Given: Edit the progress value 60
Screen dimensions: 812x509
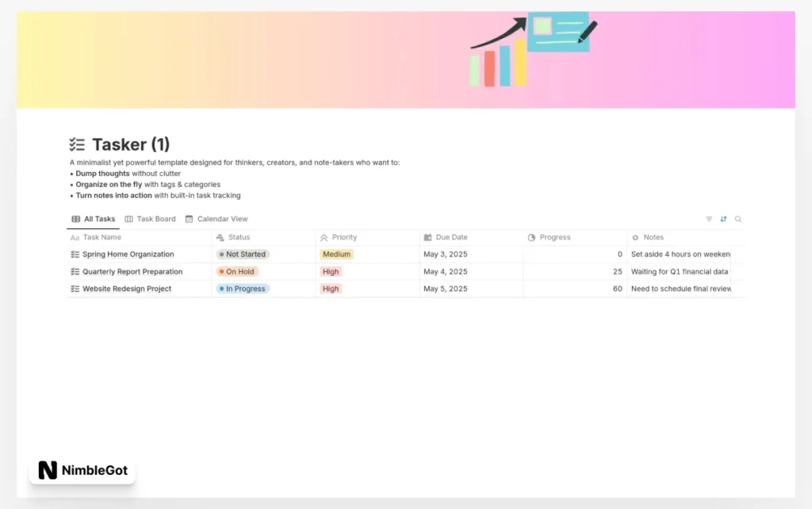Looking at the screenshot, I should [x=617, y=289].
